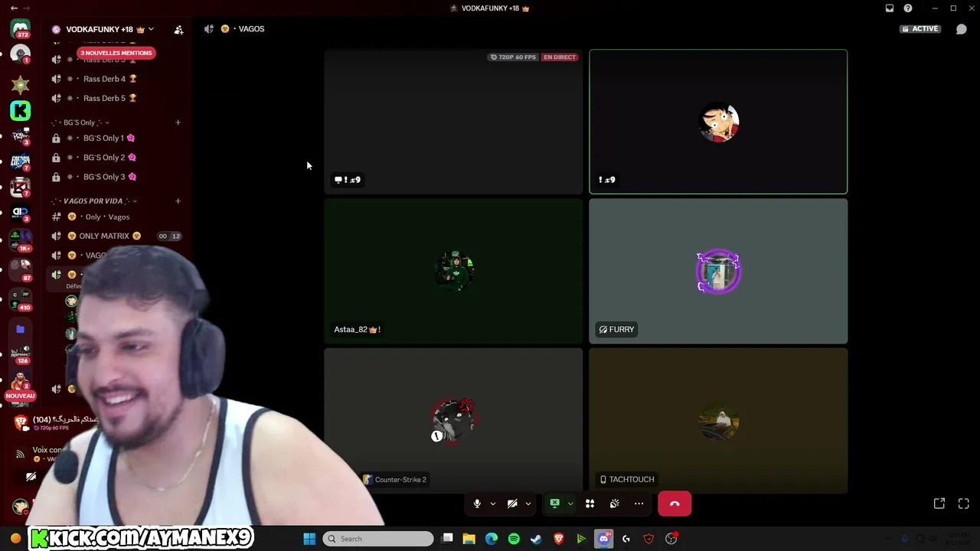Select TACHTOUCH participant tile
The width and height of the screenshot is (980, 551).
pos(718,421)
